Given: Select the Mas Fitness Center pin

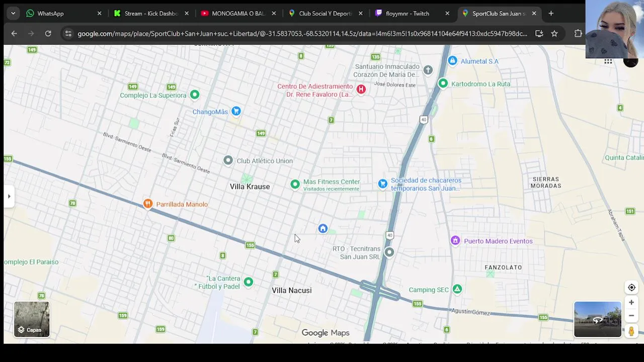Looking at the screenshot, I should click(x=295, y=185).
